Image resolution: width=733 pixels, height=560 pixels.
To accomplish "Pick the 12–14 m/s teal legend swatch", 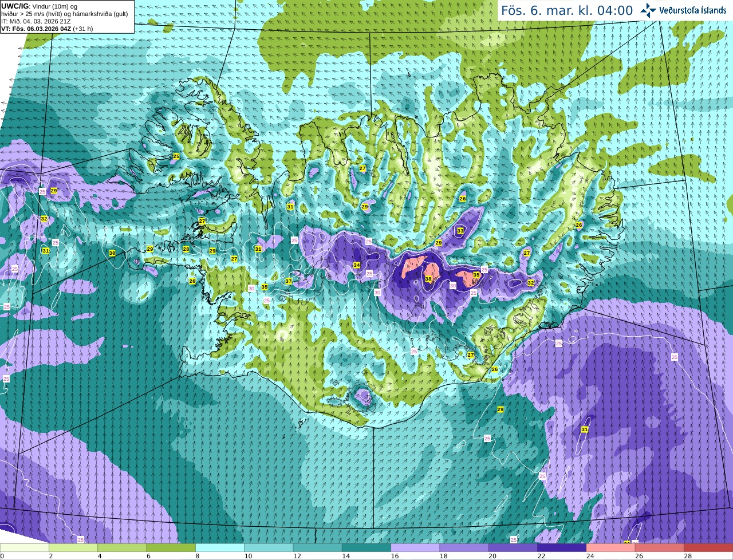I will (x=318, y=547).
